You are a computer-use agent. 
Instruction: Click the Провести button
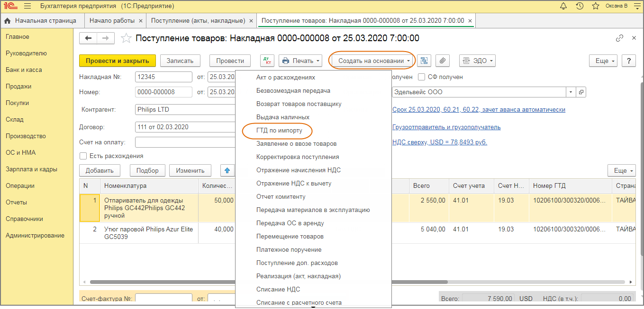click(x=230, y=61)
